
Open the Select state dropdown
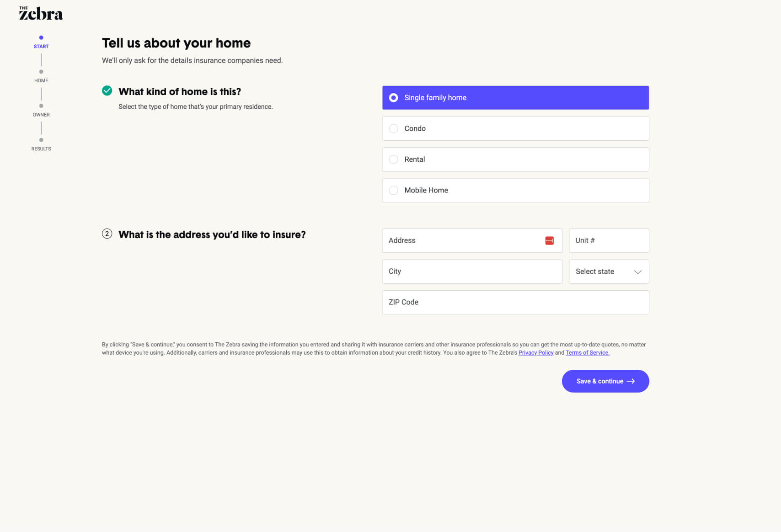[609, 271]
